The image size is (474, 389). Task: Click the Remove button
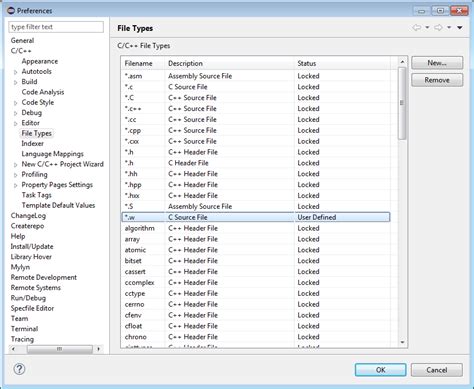437,80
